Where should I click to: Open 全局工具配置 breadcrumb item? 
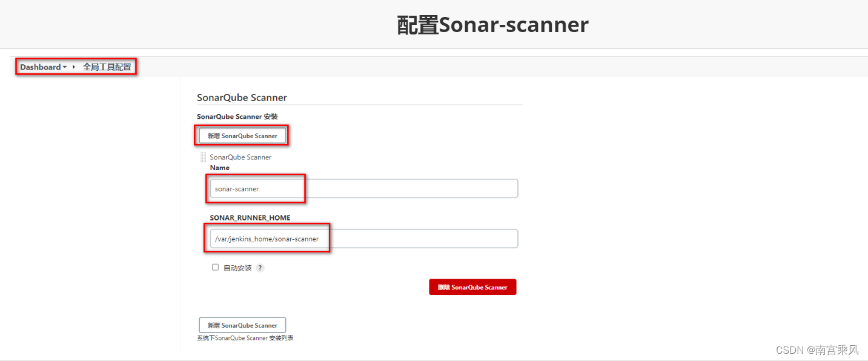pos(107,67)
